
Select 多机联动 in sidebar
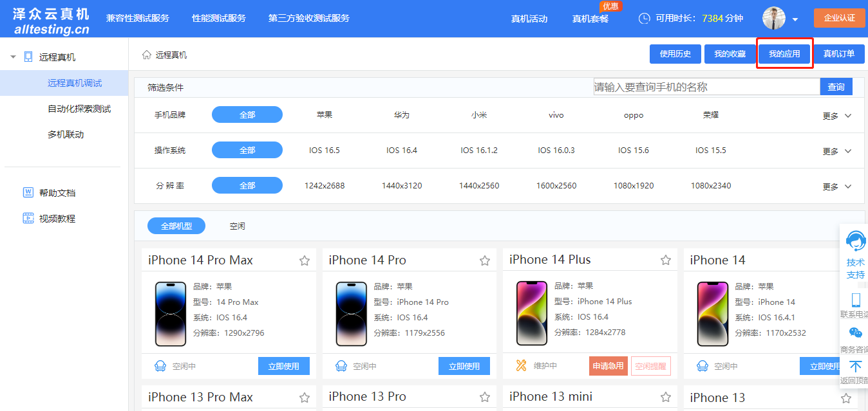click(64, 134)
